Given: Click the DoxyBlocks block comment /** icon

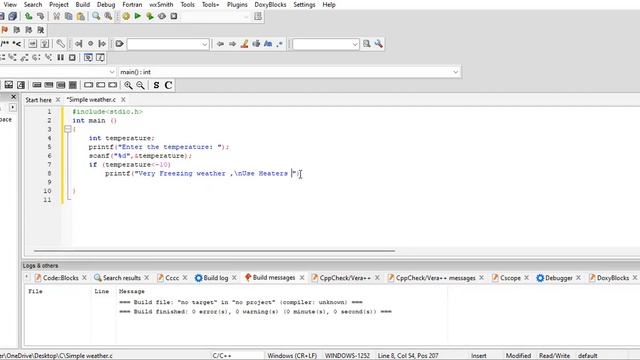Looking at the screenshot, I should tap(5, 44).
